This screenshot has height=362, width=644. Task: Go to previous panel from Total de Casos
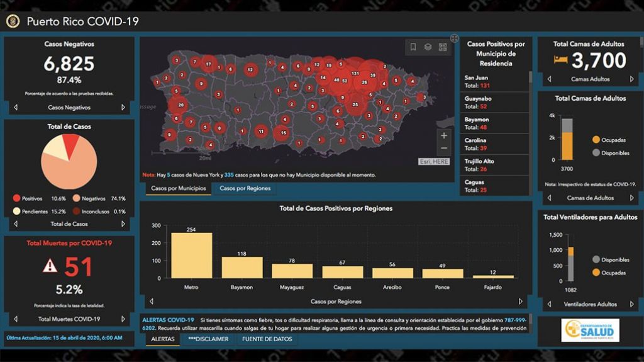coord(16,223)
